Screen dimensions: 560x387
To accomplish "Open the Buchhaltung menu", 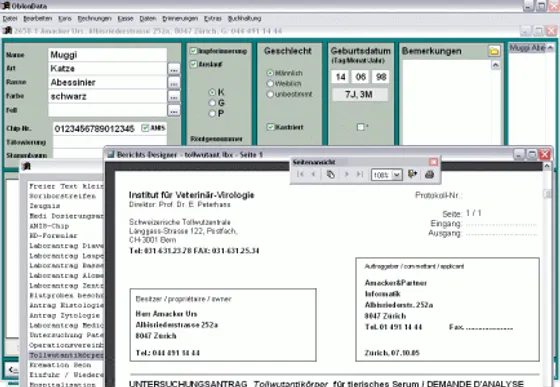I will click(x=245, y=19).
